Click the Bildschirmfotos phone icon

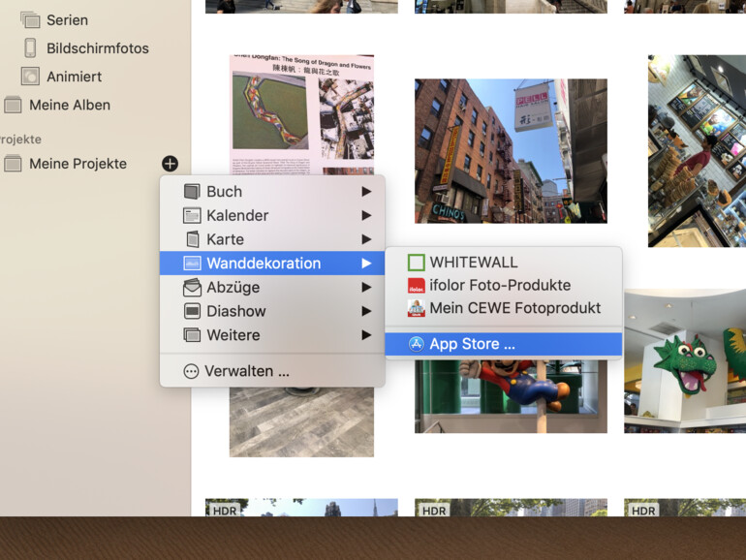(x=30, y=48)
